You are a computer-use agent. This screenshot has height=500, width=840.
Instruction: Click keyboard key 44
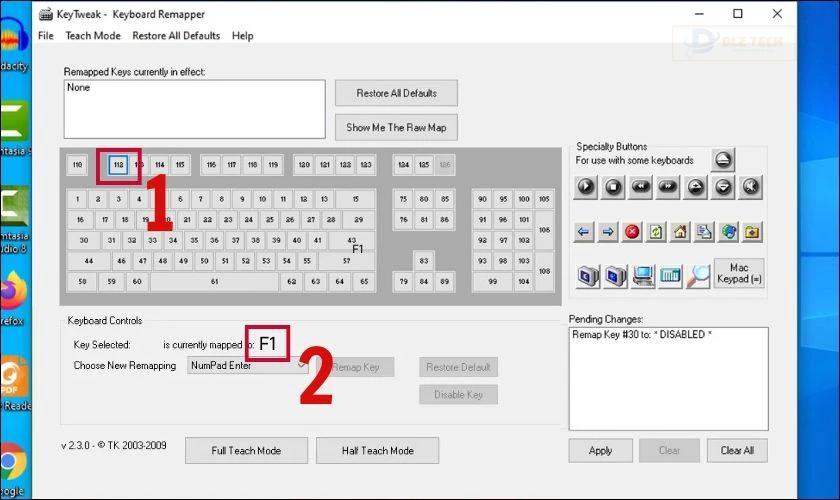point(89,261)
